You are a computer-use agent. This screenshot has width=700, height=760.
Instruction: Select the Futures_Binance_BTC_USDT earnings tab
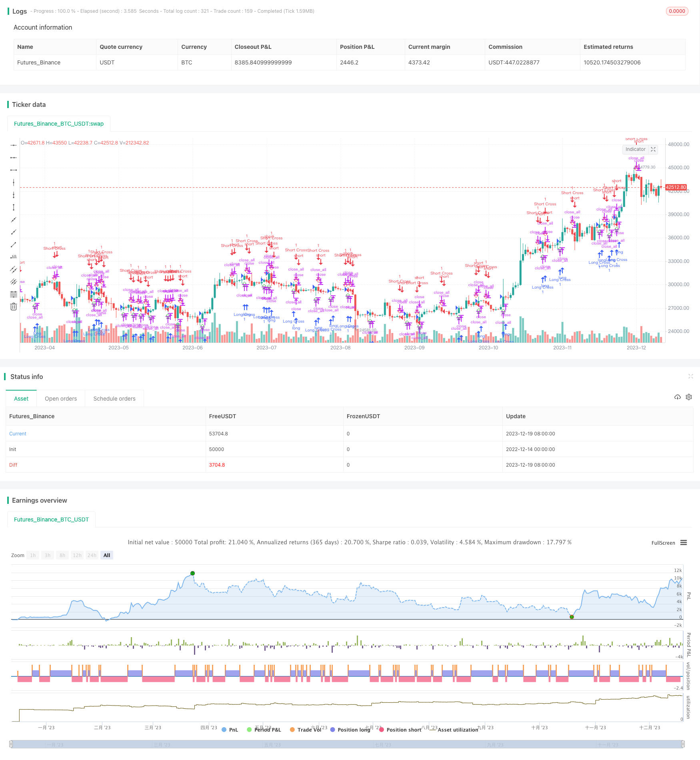[51, 519]
